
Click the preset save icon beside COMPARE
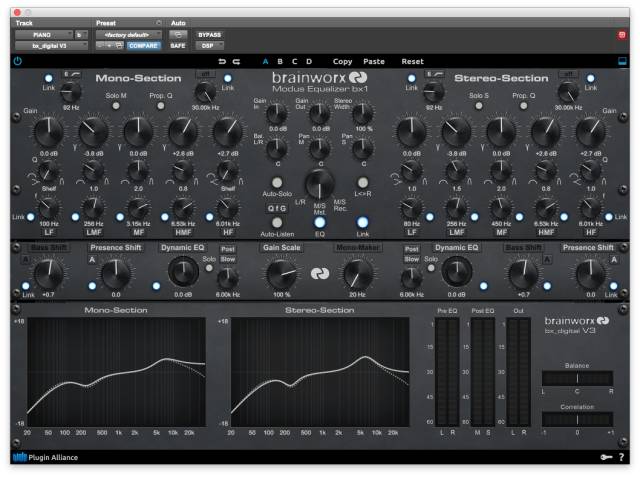coord(120,46)
